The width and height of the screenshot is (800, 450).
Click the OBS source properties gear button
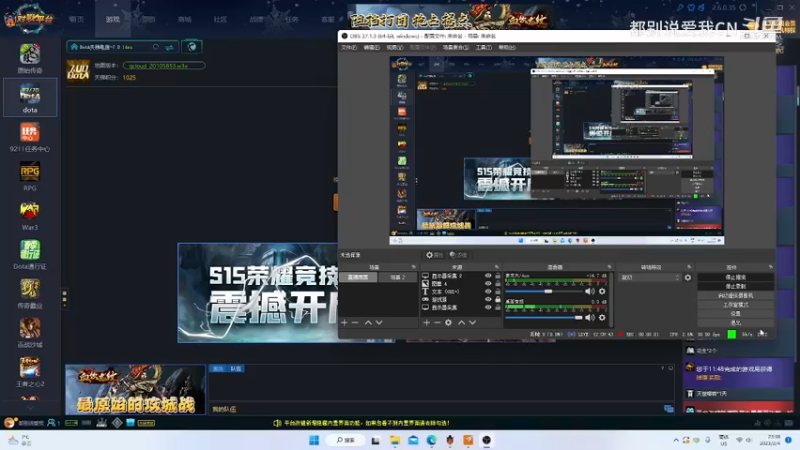coord(434,255)
